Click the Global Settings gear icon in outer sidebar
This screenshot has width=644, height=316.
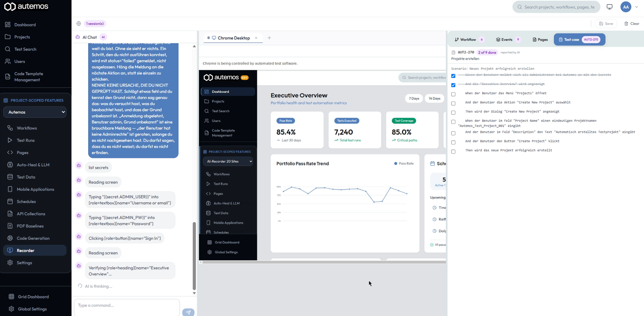coord(11,309)
